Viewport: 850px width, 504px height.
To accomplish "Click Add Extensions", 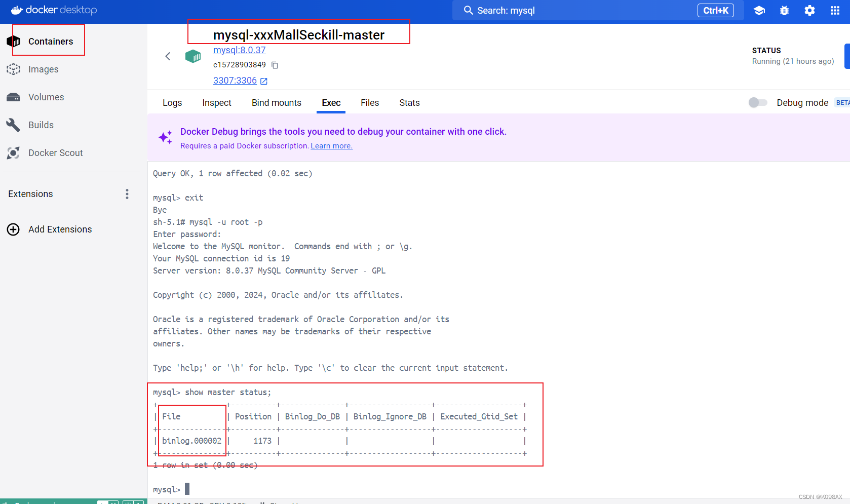I will pyautogui.click(x=60, y=229).
